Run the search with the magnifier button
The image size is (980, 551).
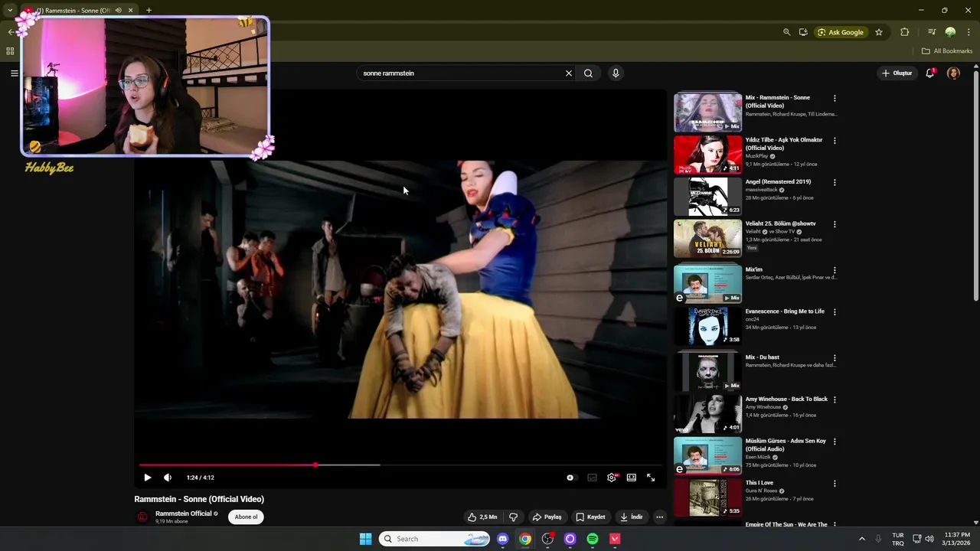(588, 73)
